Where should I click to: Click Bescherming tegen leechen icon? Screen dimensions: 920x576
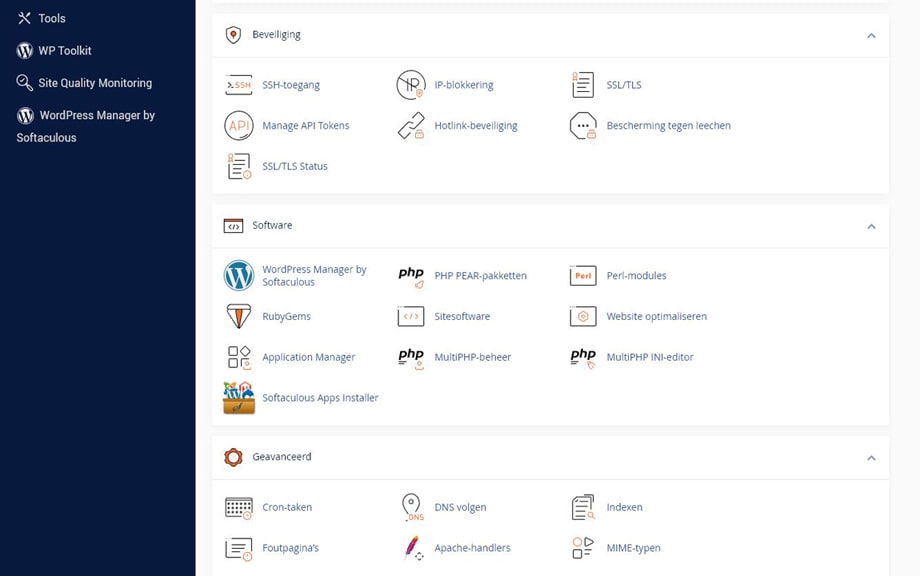coord(583,126)
